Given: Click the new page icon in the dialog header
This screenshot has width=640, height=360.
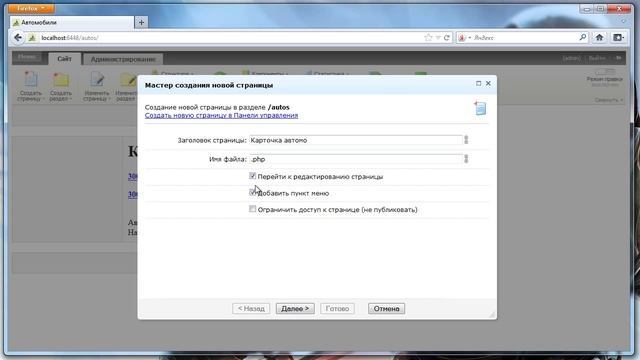Looking at the screenshot, I should coord(480,109).
